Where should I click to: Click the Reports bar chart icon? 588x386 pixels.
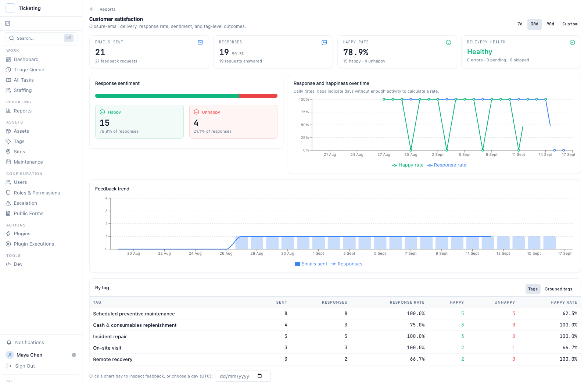click(8, 111)
